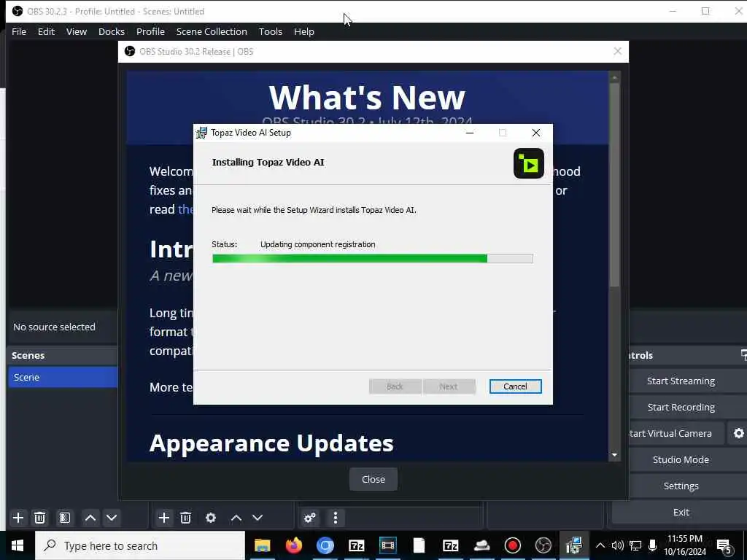
Task: Switch to the Topaz installer taskbar icon
Action: coord(574,545)
